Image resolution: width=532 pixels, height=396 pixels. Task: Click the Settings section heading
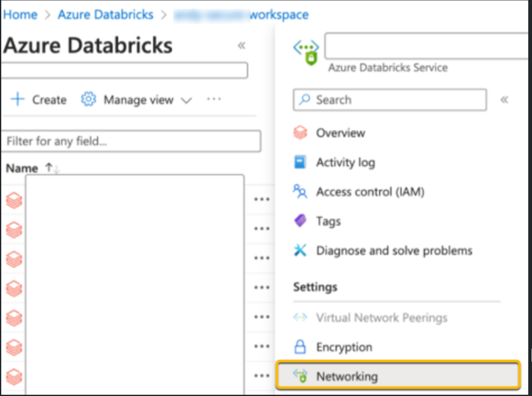pos(315,287)
